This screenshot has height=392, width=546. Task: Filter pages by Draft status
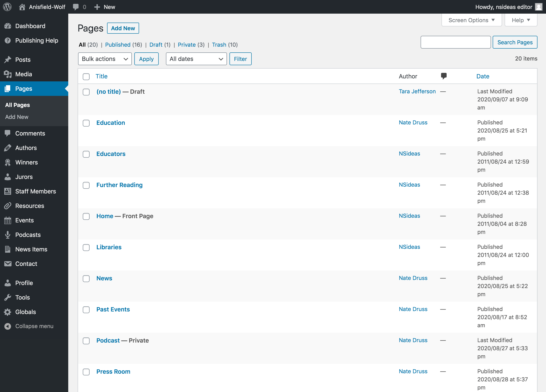pyautogui.click(x=156, y=45)
